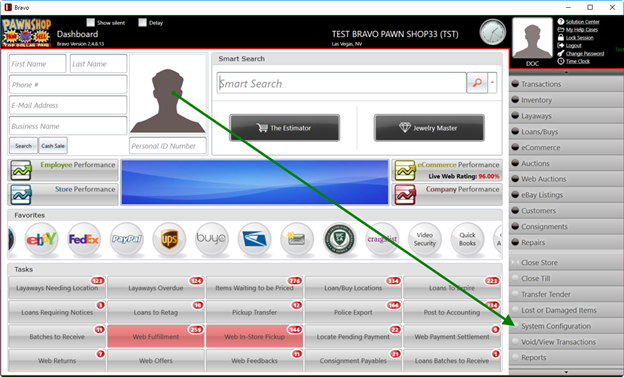Open Layaways Needing Location task
Screen dimensions: 624x377
[57, 287]
